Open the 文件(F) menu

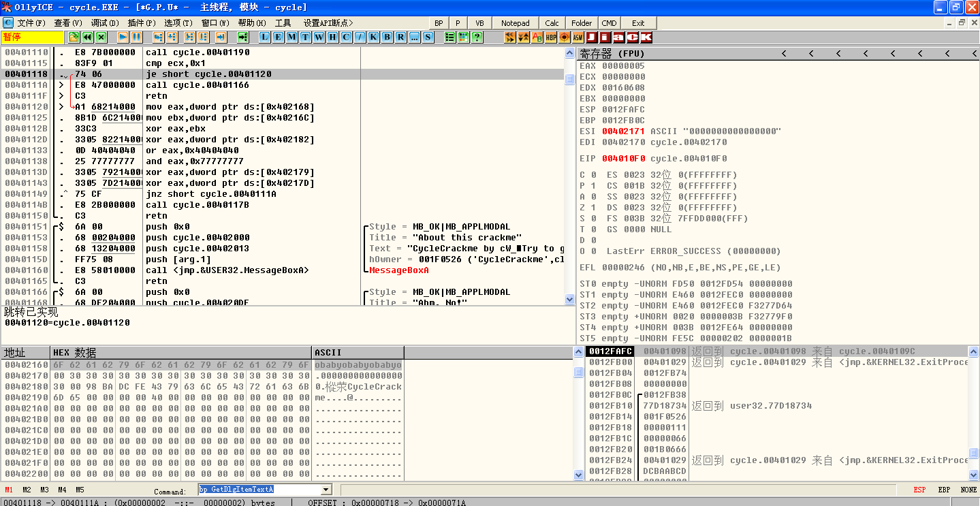point(31,23)
